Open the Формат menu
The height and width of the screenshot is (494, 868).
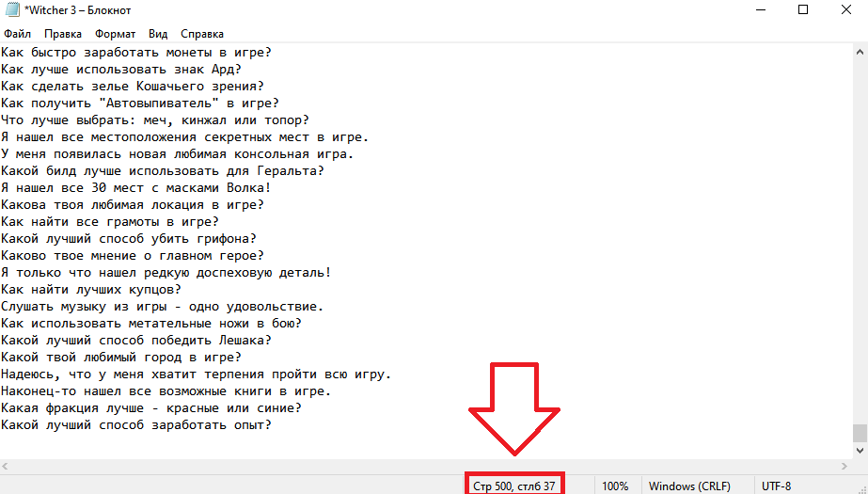[115, 34]
